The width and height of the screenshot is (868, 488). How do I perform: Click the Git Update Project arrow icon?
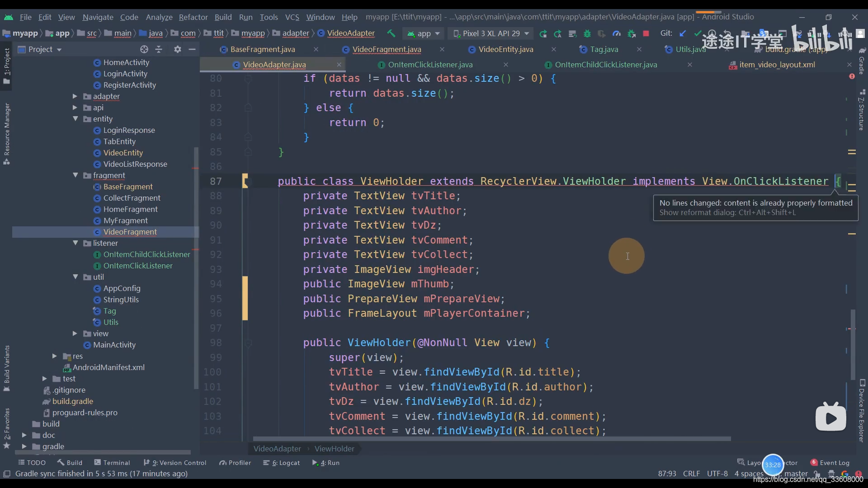tap(683, 33)
